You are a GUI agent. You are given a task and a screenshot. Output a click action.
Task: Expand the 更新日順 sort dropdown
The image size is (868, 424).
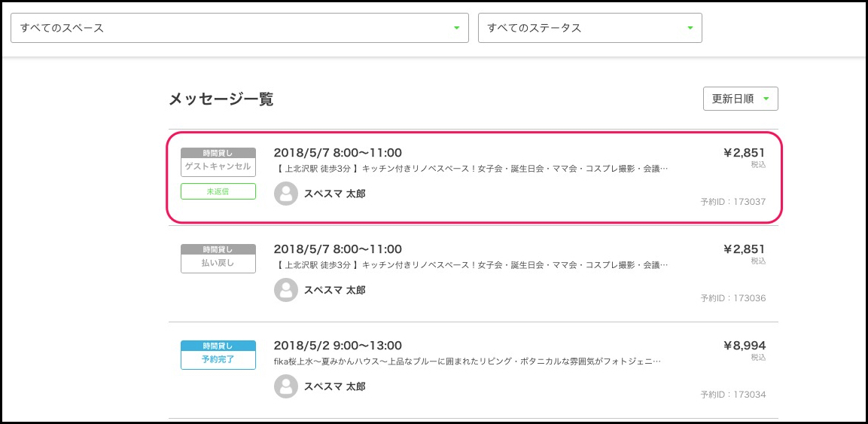pos(740,99)
